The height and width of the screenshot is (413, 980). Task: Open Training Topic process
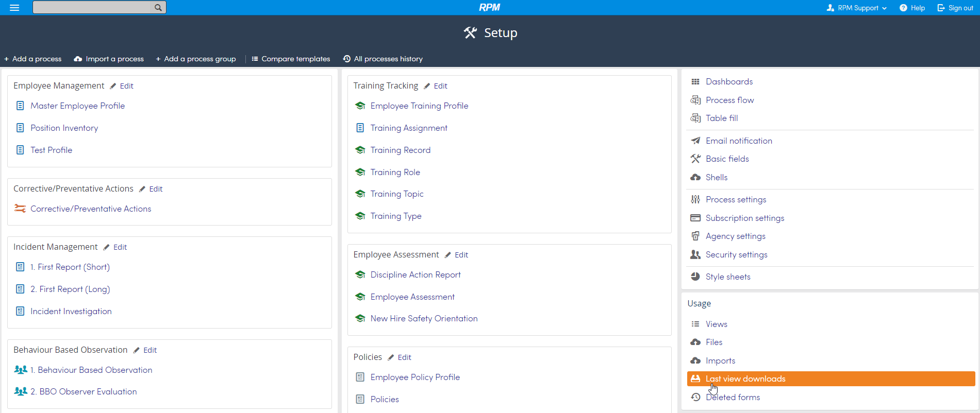point(397,194)
